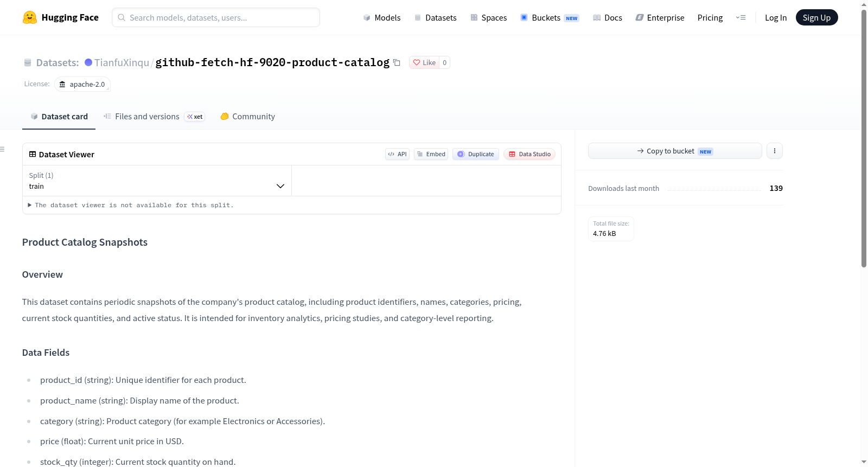The height and width of the screenshot is (467, 868).
Task: Open Buckets in the top navigation
Action: click(x=550, y=17)
